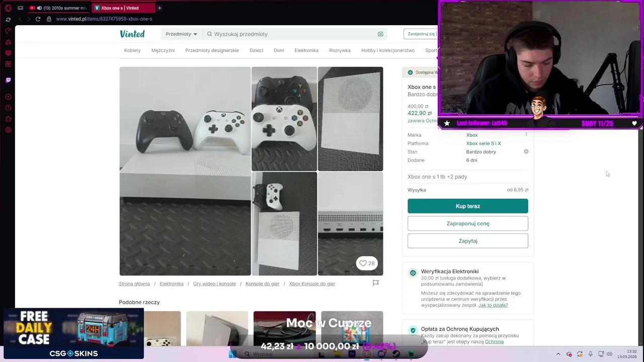Open the Kobiety category
This screenshot has width=644, height=362.
[132, 50]
